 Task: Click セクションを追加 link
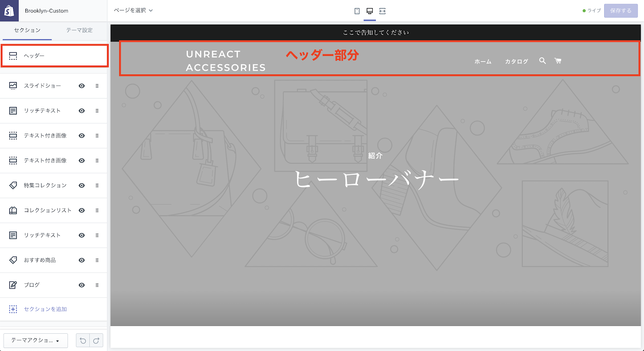[x=45, y=309]
